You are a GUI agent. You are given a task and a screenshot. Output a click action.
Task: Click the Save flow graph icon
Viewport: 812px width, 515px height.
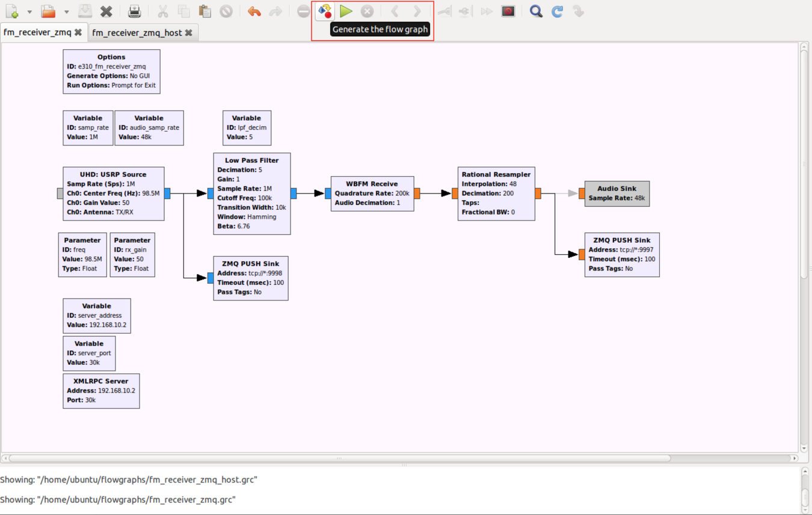click(x=85, y=11)
